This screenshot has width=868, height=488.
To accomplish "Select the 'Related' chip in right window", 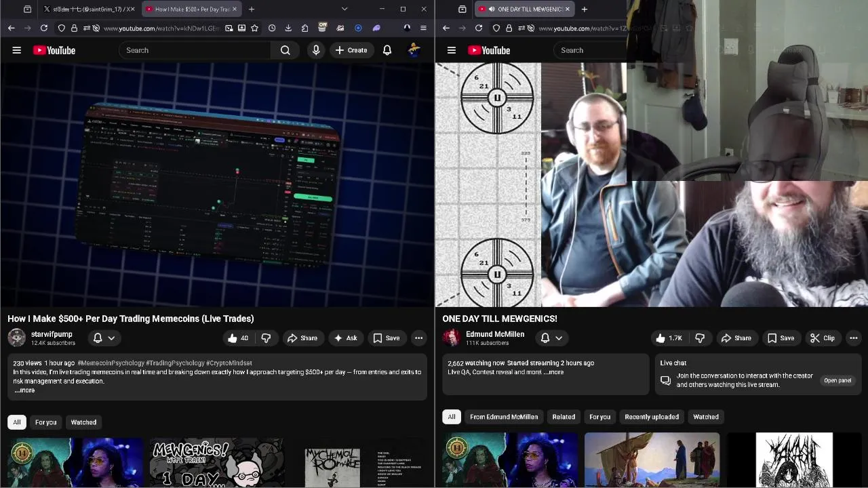I will pyautogui.click(x=564, y=417).
